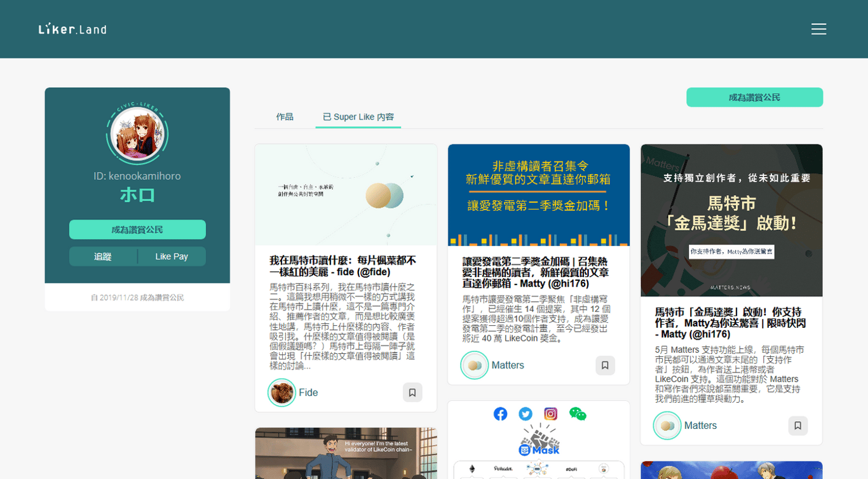Open article title 我在馬特市讀什麼
The image size is (868, 479).
(343, 266)
